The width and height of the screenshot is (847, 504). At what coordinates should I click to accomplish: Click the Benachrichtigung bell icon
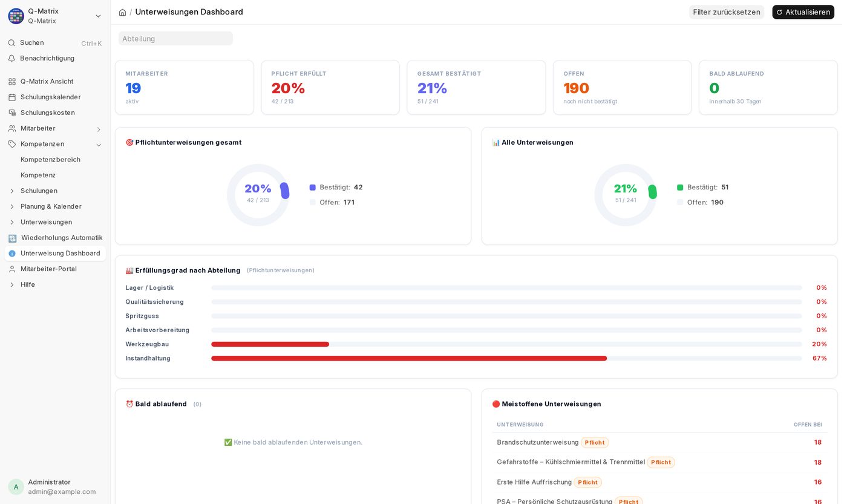click(x=11, y=59)
